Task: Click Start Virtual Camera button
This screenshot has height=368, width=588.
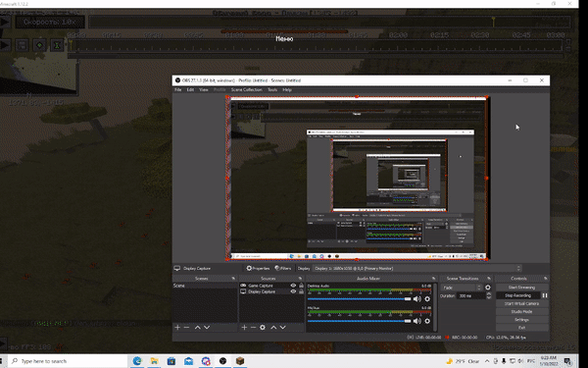Action: [521, 303]
